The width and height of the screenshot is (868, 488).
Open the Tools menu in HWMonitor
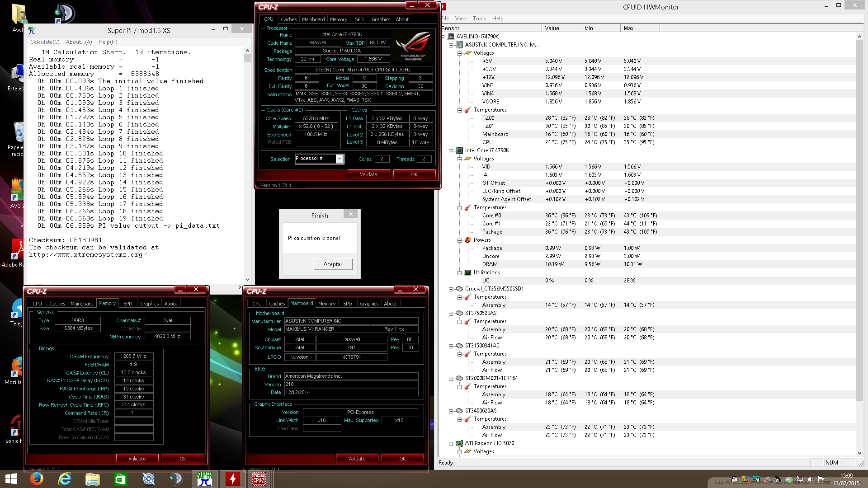[x=479, y=19]
